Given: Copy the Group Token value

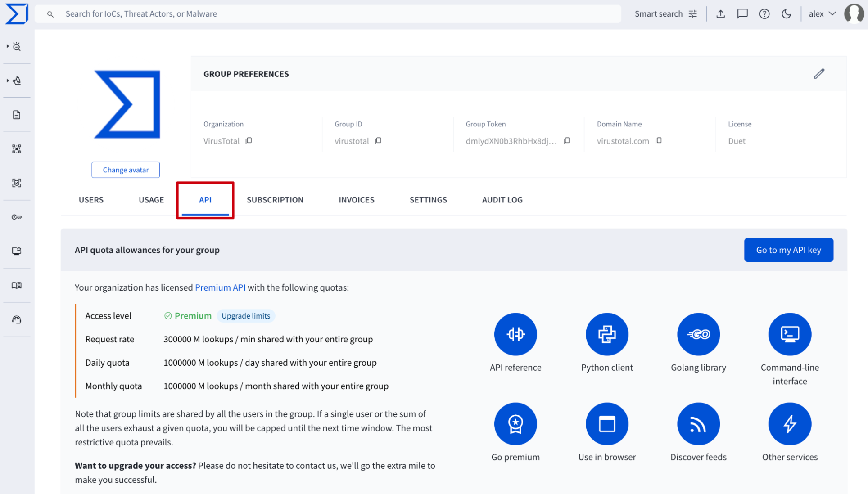Looking at the screenshot, I should coord(567,141).
